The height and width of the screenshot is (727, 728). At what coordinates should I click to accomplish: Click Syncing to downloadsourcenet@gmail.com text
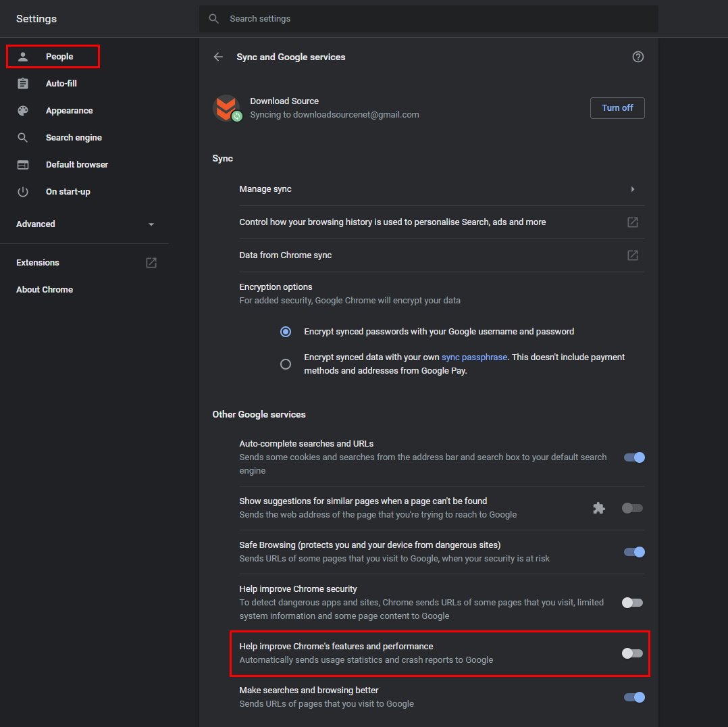pyautogui.click(x=334, y=115)
